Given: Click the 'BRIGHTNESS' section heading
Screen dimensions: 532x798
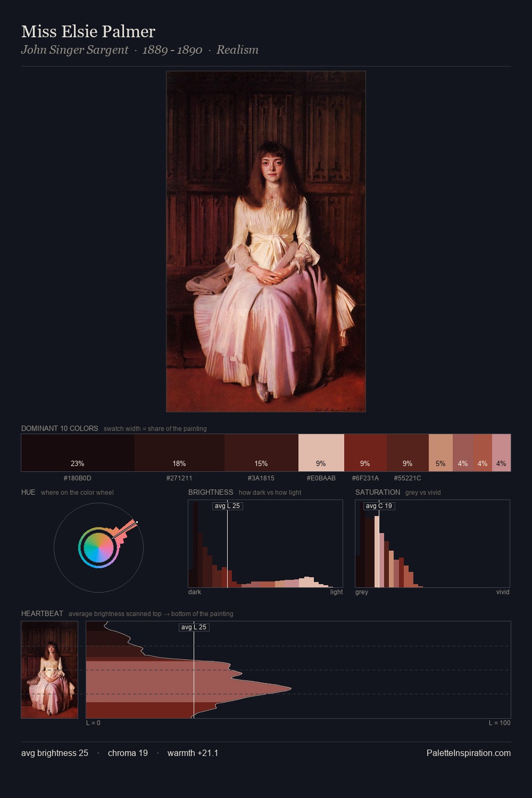Looking at the screenshot, I should click(x=211, y=492).
